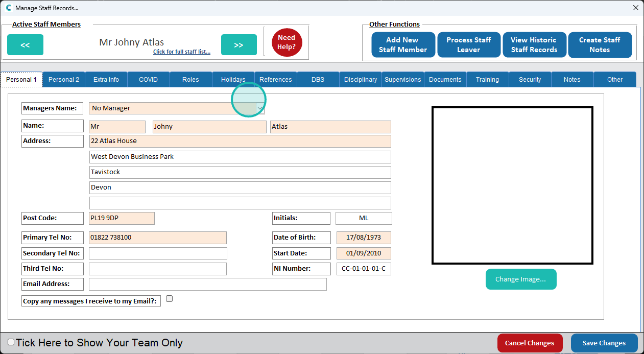644x354 pixels.
Task: Click the empty staff photo box
Action: pyautogui.click(x=512, y=185)
